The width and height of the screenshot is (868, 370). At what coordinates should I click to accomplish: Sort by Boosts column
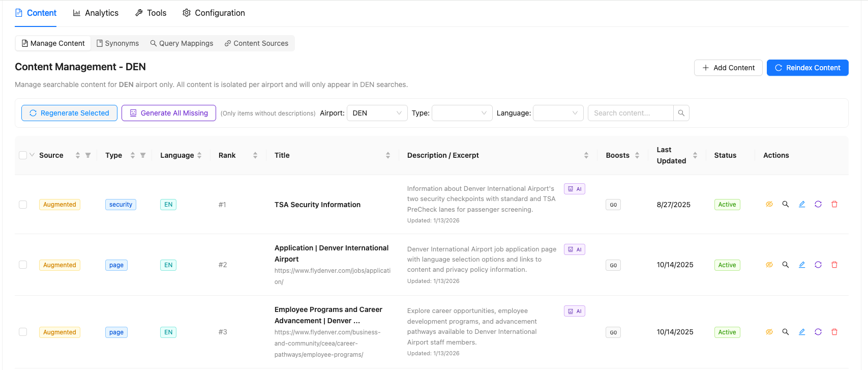(x=637, y=155)
